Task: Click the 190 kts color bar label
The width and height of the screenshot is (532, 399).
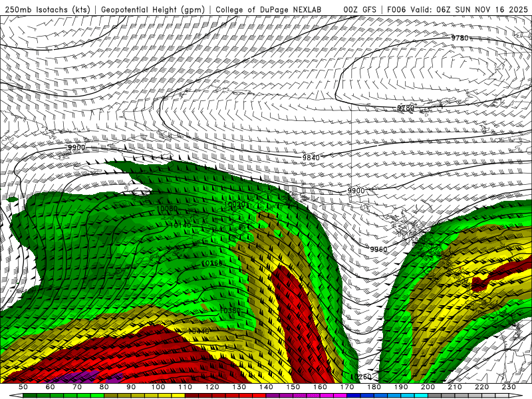Action: (x=401, y=387)
